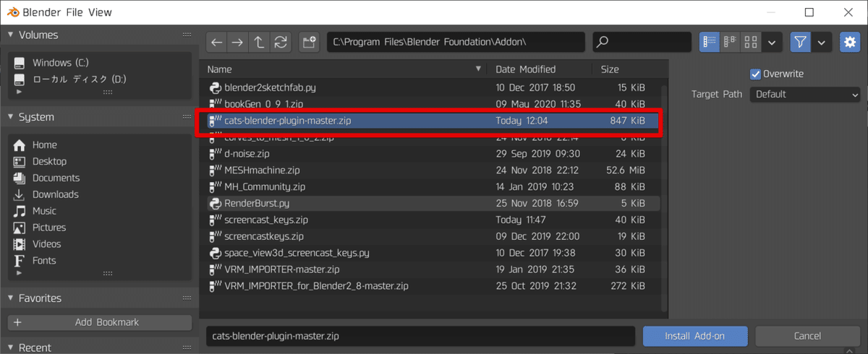The image size is (868, 354).
Task: Select cats-blender-plugin-master.zip file row
Action: pyautogui.click(x=430, y=121)
